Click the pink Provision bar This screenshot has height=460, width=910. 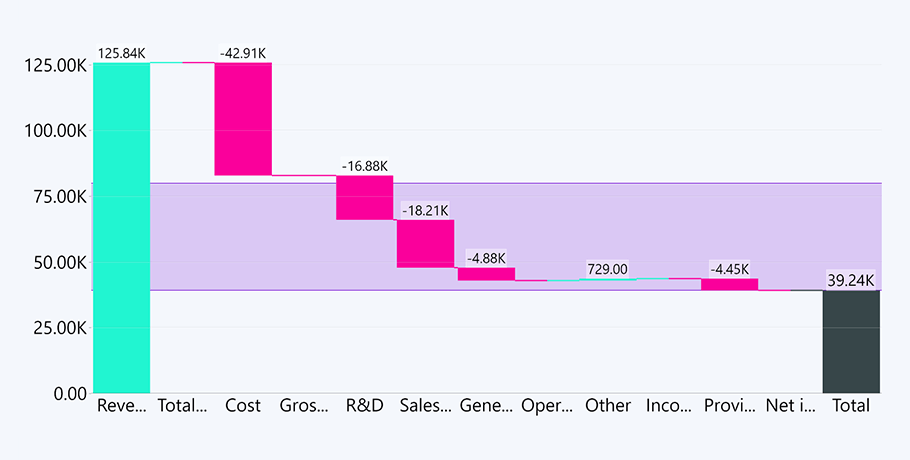click(729, 285)
